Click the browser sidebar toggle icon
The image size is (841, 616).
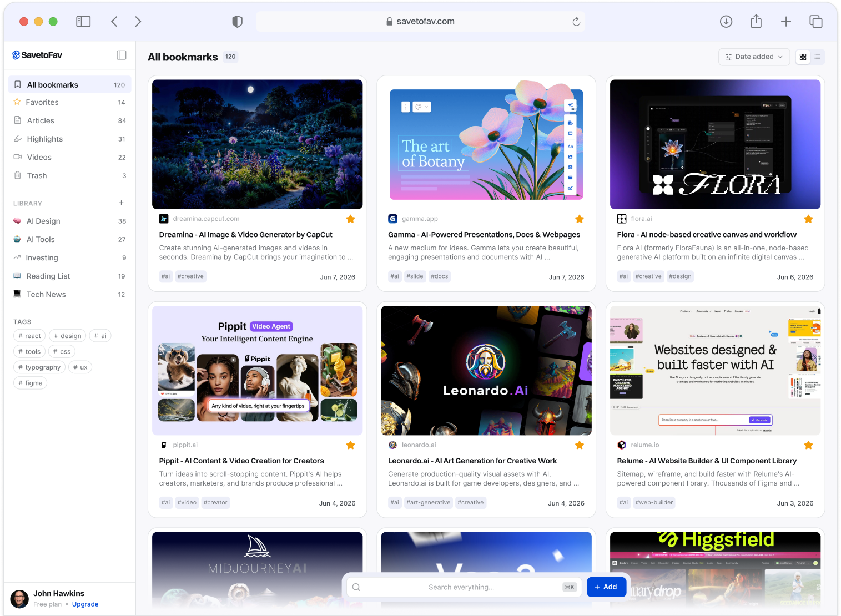pos(83,22)
